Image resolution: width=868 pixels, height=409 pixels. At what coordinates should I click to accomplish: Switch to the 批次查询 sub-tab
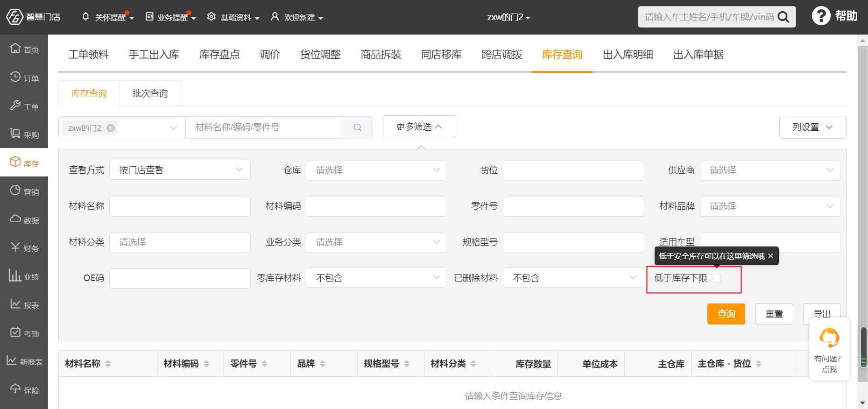pyautogui.click(x=150, y=93)
